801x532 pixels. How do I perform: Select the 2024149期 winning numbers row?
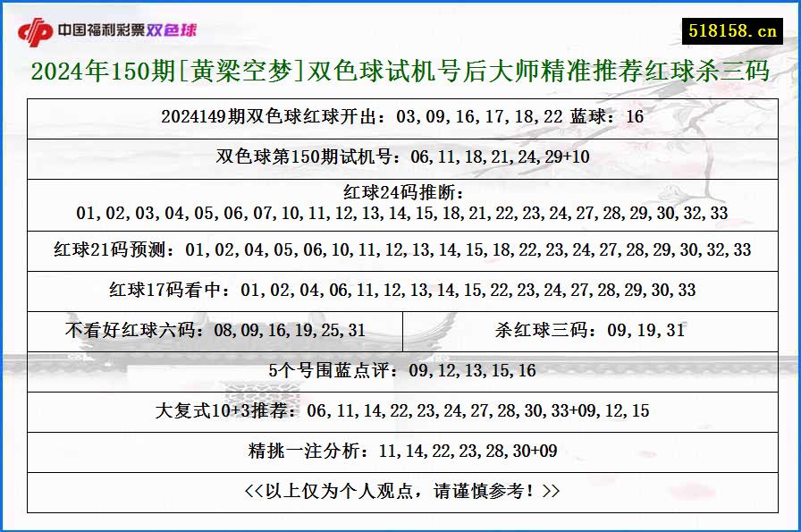coord(400,117)
